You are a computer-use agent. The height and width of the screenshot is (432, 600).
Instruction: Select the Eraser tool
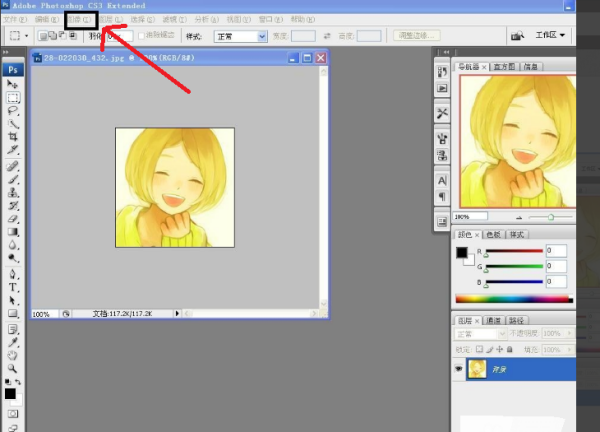pos(13,218)
